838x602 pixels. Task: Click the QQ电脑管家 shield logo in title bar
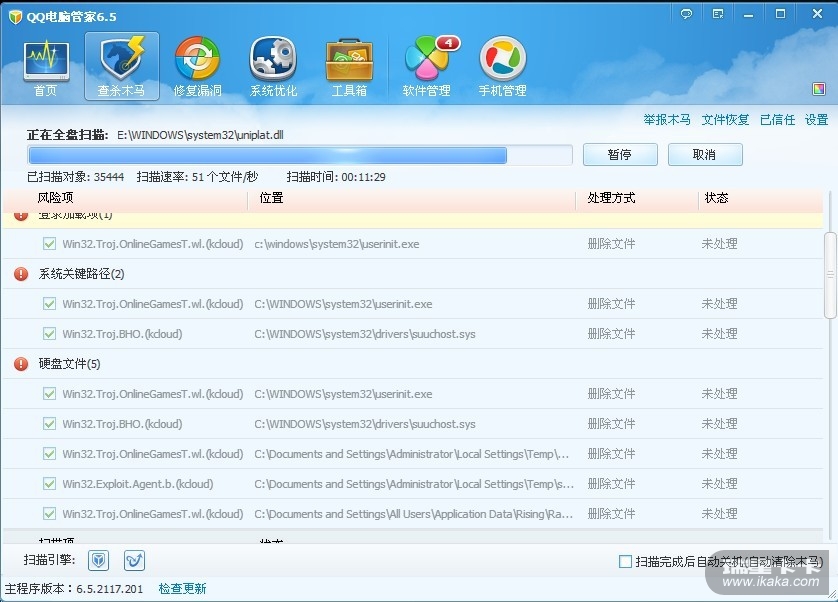pos(15,17)
